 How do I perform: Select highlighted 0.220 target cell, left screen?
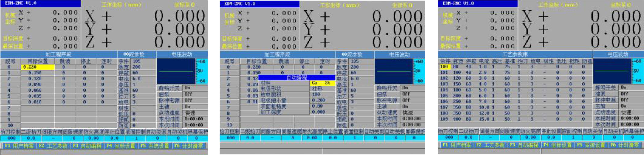[38, 67]
